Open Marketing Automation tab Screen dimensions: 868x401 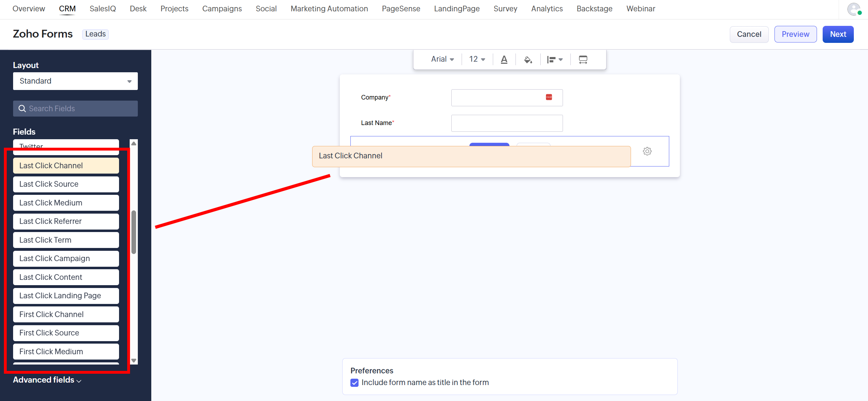[329, 9]
